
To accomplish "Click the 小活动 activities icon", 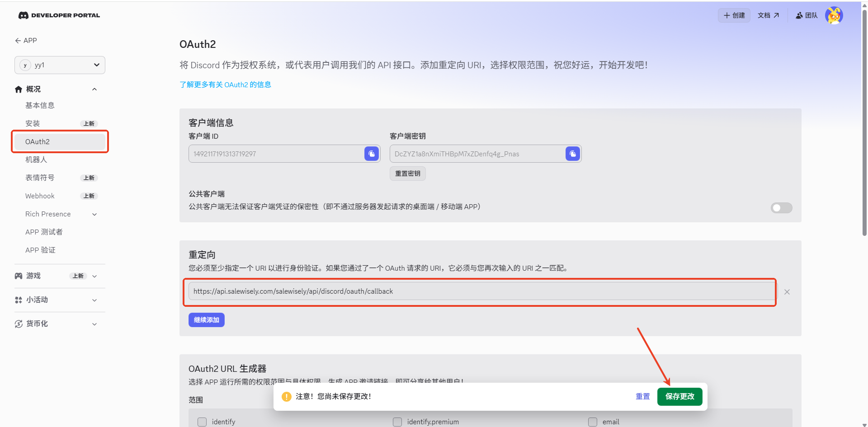I will 19,300.
